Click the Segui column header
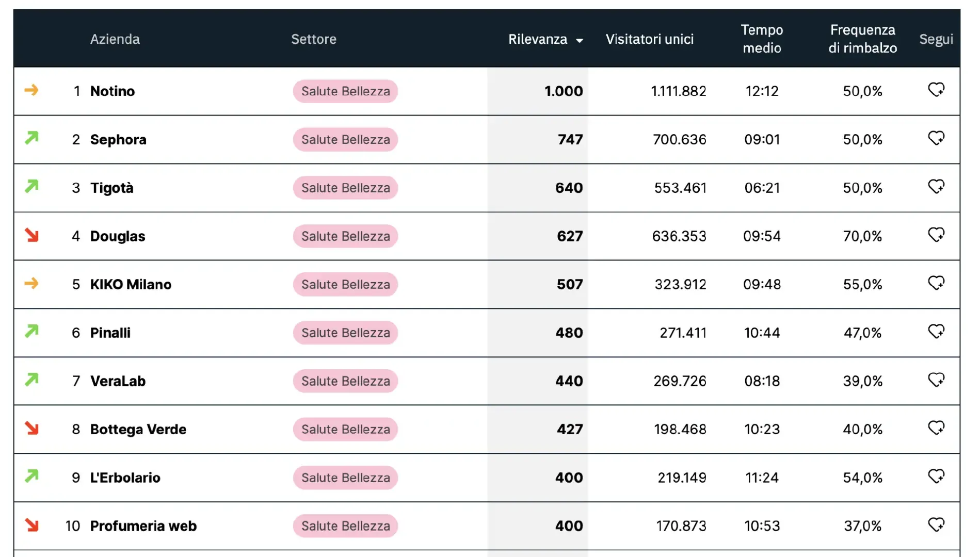The image size is (980, 557). coord(936,39)
